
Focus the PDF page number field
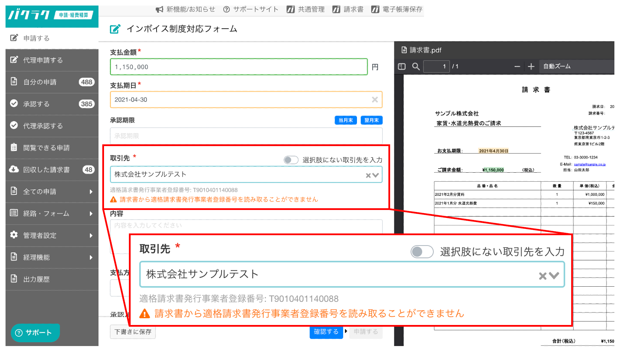pyautogui.click(x=436, y=66)
